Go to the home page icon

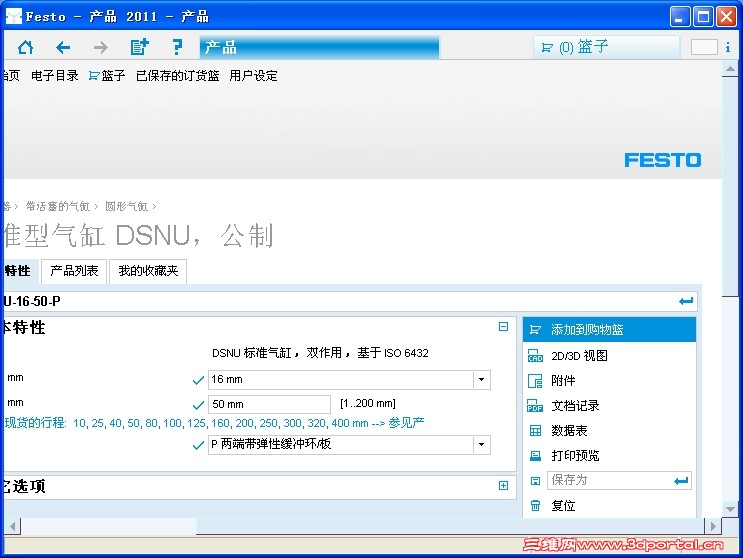(x=26, y=47)
